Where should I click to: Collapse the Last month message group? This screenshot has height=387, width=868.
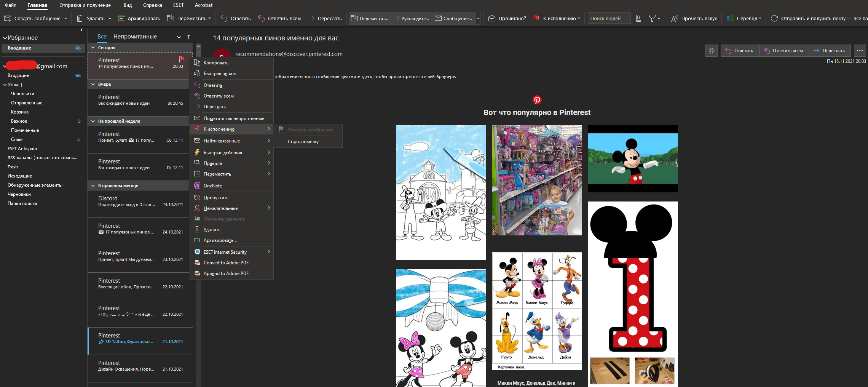[x=93, y=186]
